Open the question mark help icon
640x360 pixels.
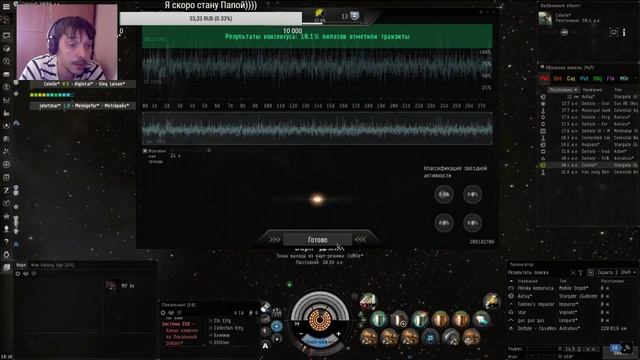pyautogui.click(x=6, y=242)
